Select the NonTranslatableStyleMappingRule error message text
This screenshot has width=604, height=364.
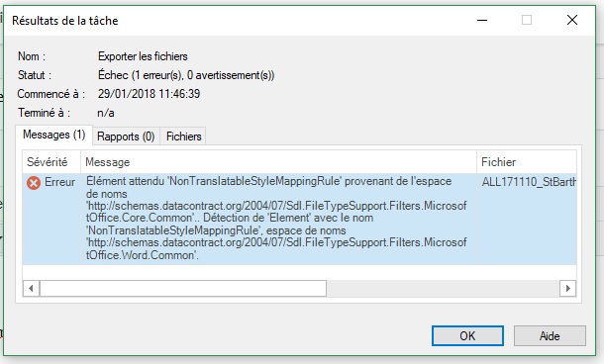point(276,219)
